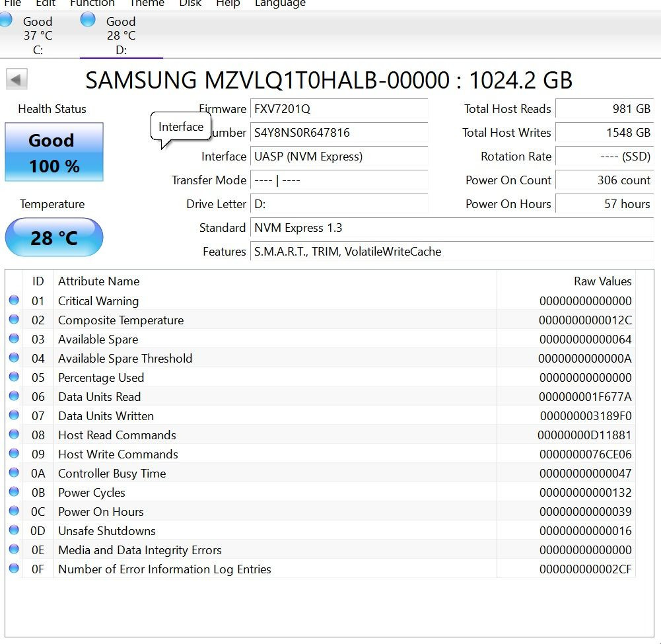Click the Good 100 % health status button
Image resolution: width=661 pixels, height=644 pixels.
point(54,152)
